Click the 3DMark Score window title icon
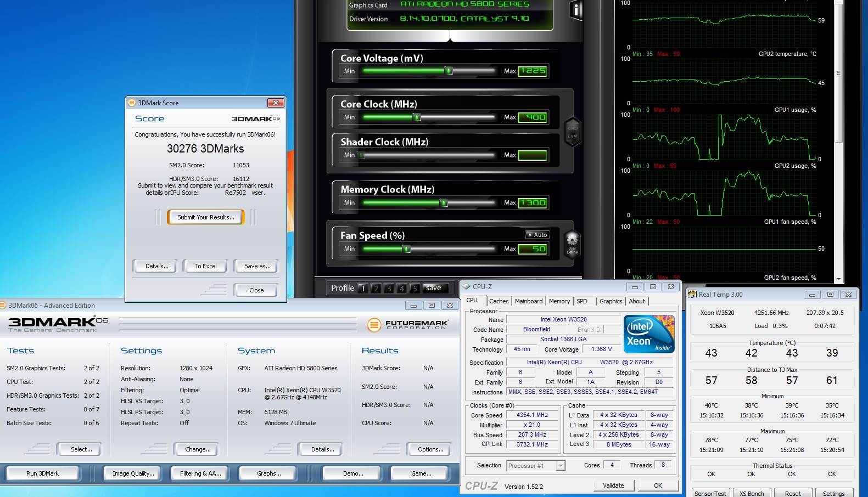 [132, 103]
